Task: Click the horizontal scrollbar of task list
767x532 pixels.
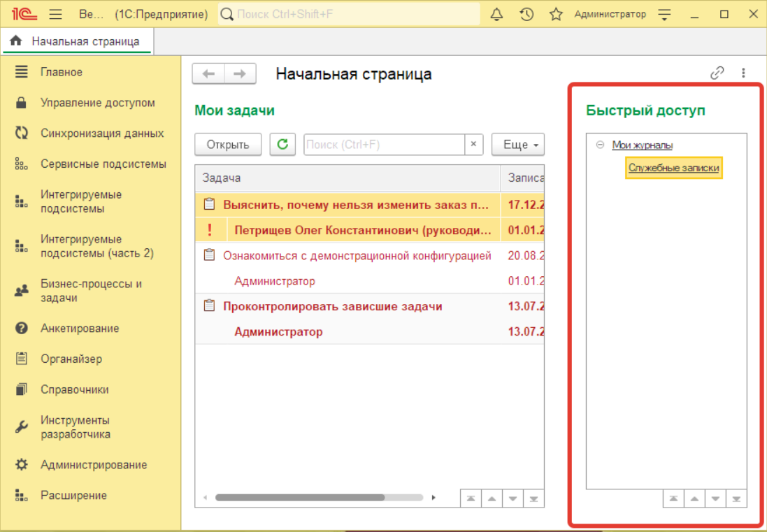Action: tap(299, 498)
